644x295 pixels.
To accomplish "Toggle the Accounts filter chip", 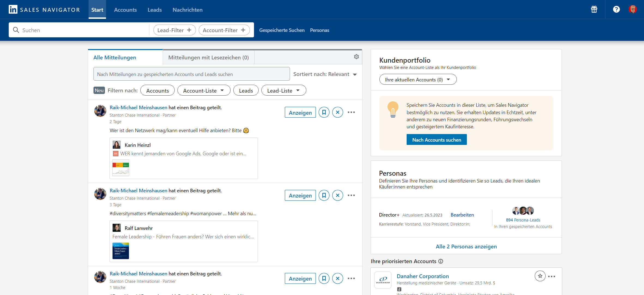I will tap(158, 90).
